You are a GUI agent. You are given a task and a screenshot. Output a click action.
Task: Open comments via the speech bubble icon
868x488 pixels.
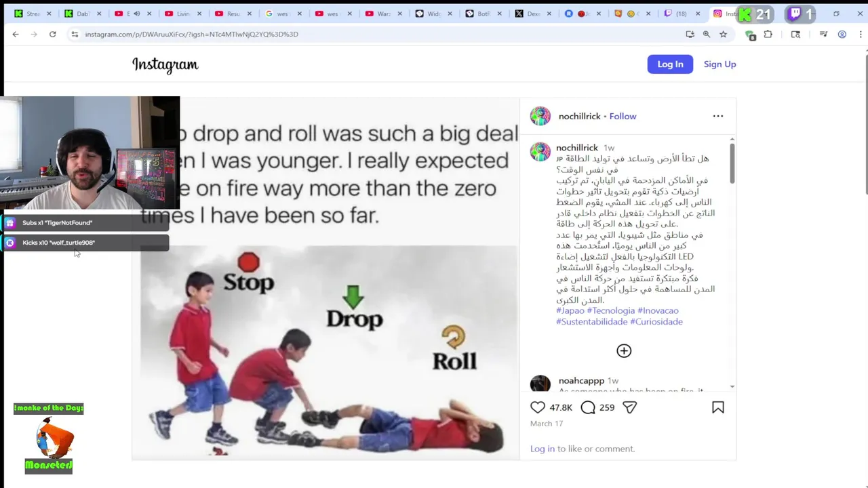588,407
